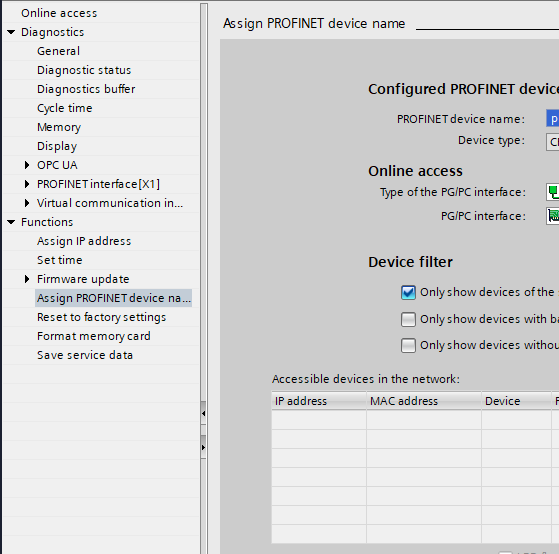
Task: Click the OPC UA tree label
Action: (57, 165)
